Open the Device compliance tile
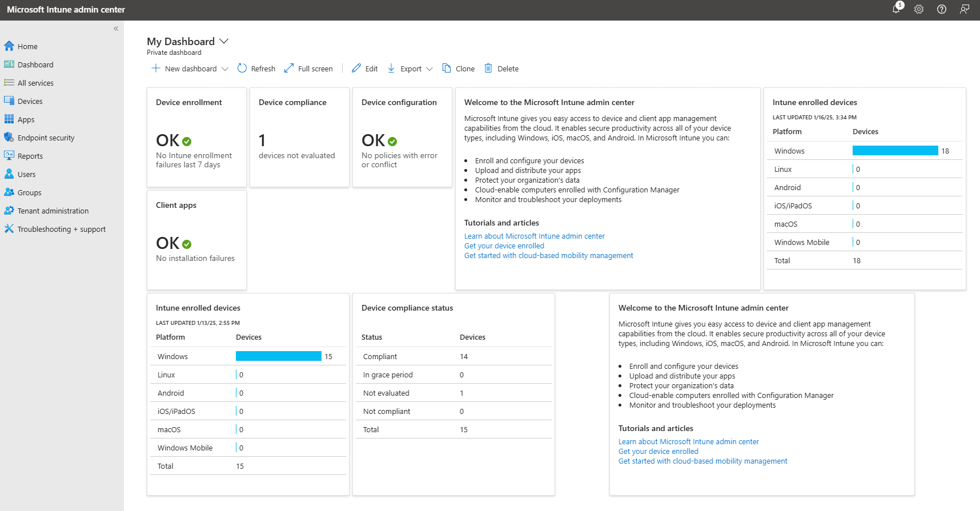 pyautogui.click(x=299, y=137)
